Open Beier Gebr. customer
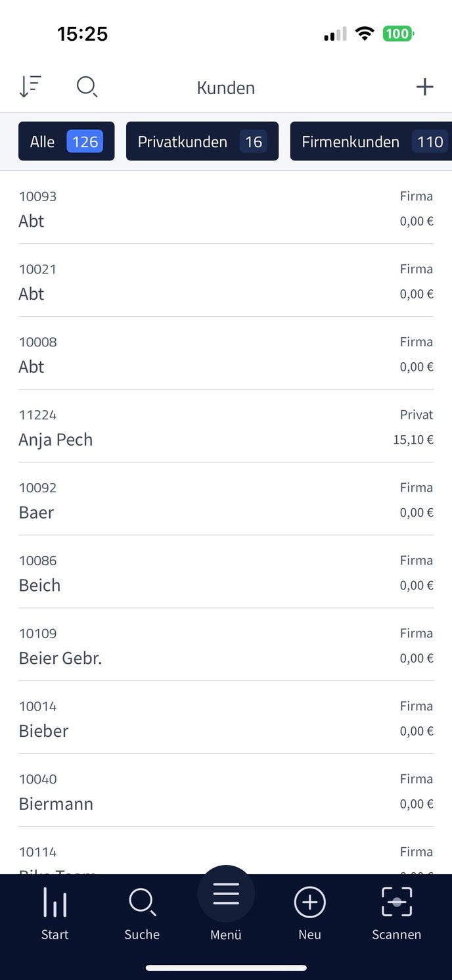 coord(226,645)
